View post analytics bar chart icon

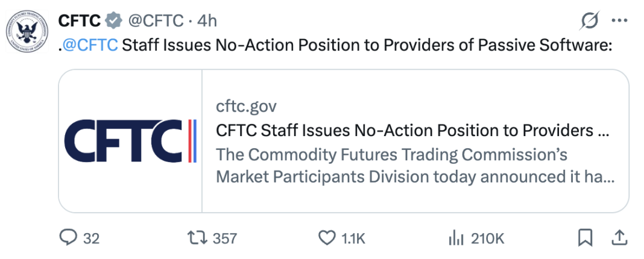click(456, 238)
